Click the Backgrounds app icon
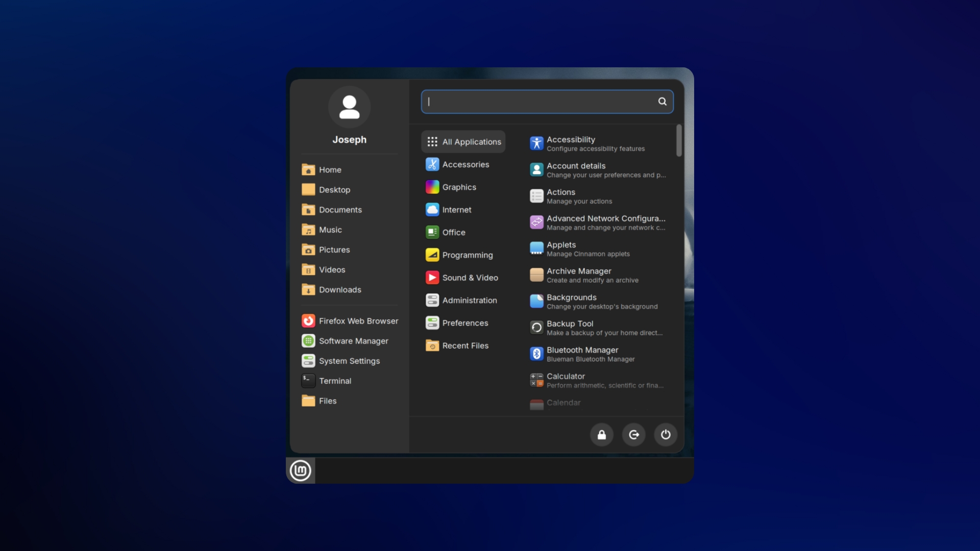Screen dimensions: 980x551 click(x=536, y=301)
